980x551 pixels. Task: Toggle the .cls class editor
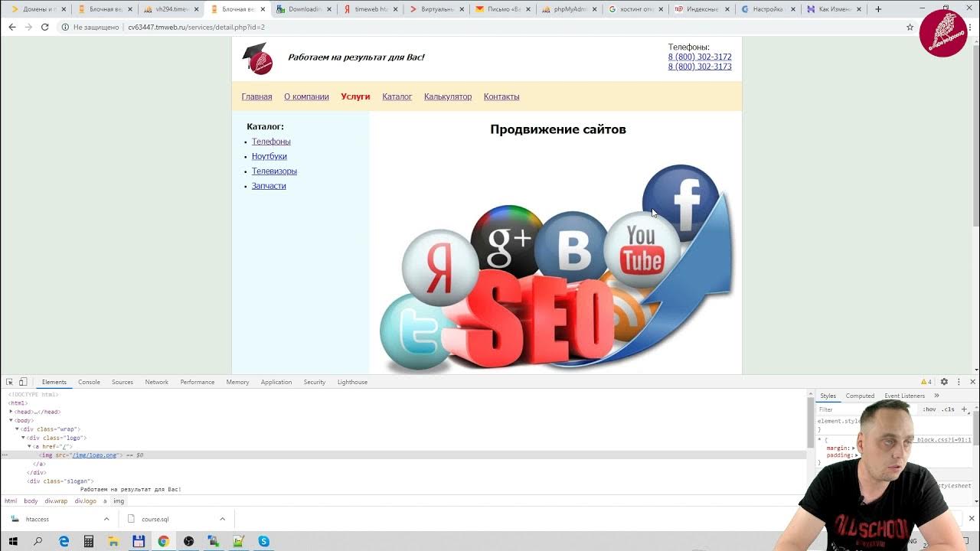click(949, 409)
